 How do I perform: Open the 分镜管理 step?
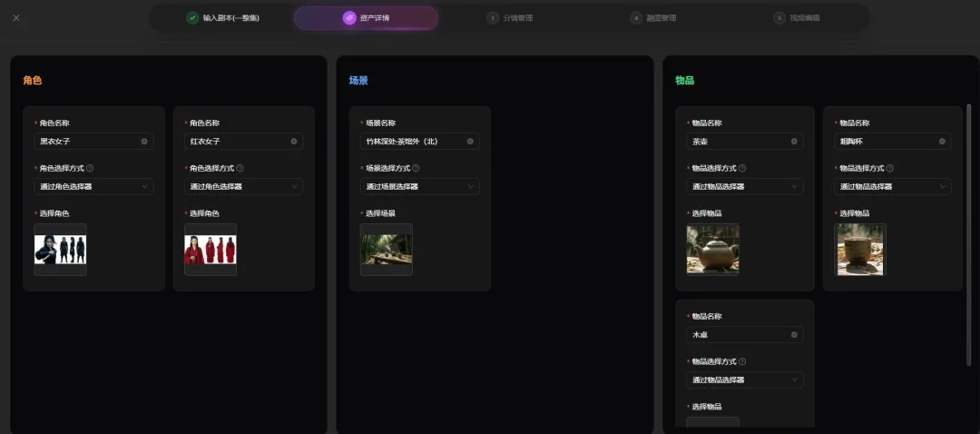[x=510, y=18]
